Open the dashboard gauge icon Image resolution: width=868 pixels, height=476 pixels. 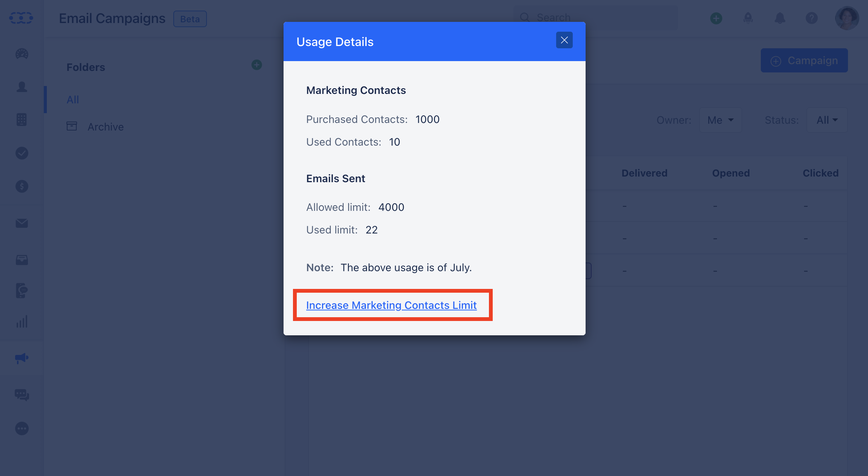[22, 54]
